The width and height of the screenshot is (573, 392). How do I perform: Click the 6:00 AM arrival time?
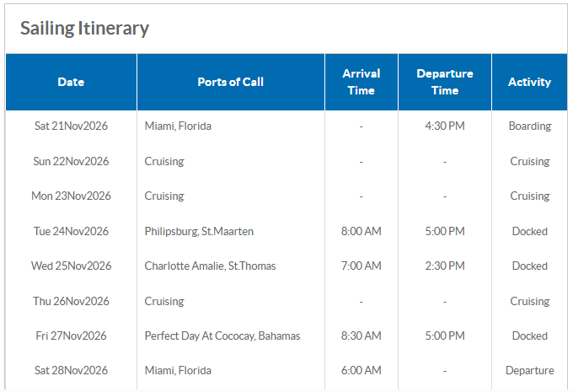tap(361, 370)
